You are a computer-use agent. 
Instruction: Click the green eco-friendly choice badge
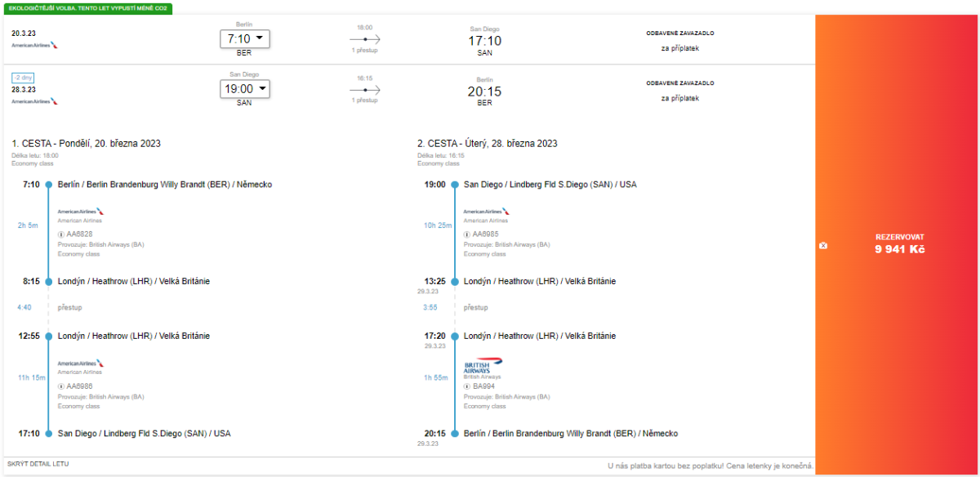click(87, 7)
